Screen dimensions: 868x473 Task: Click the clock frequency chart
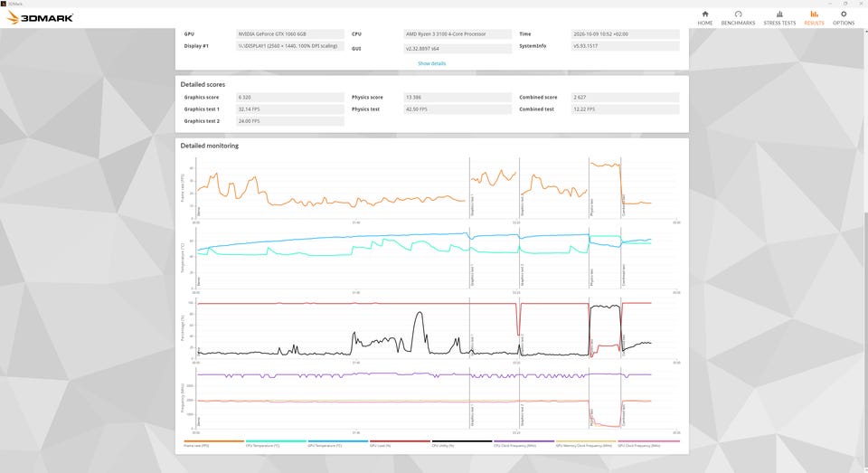(436, 399)
